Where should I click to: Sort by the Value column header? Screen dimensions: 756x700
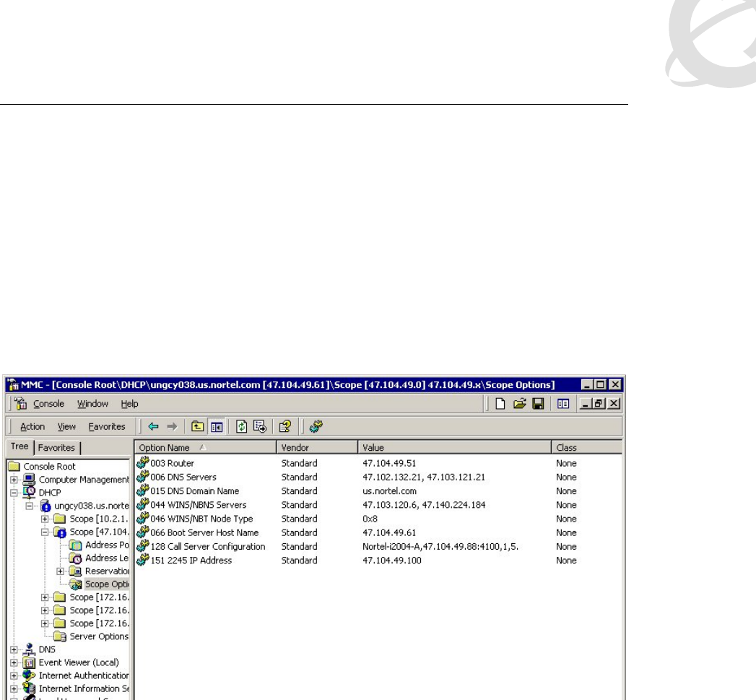click(x=454, y=447)
